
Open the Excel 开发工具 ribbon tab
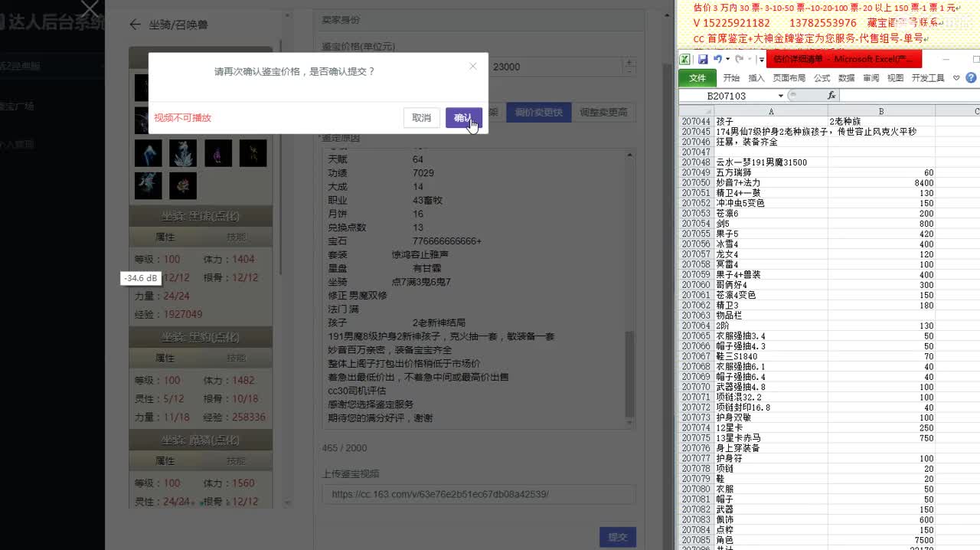click(x=928, y=78)
